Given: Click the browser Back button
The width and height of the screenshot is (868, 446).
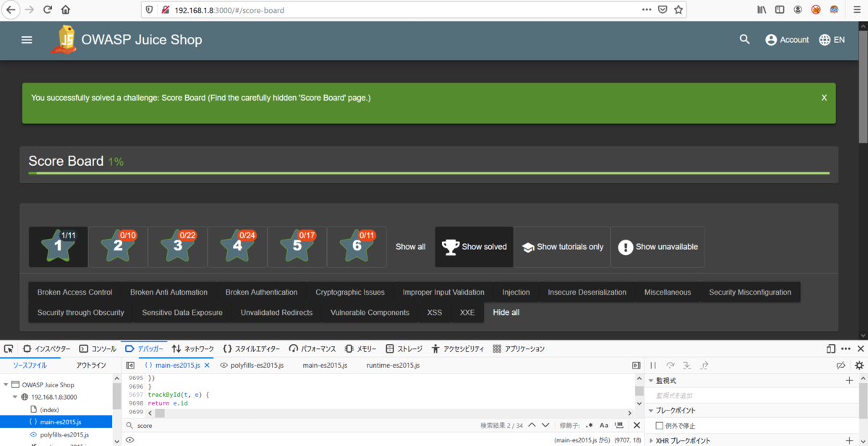Looking at the screenshot, I should [11, 10].
